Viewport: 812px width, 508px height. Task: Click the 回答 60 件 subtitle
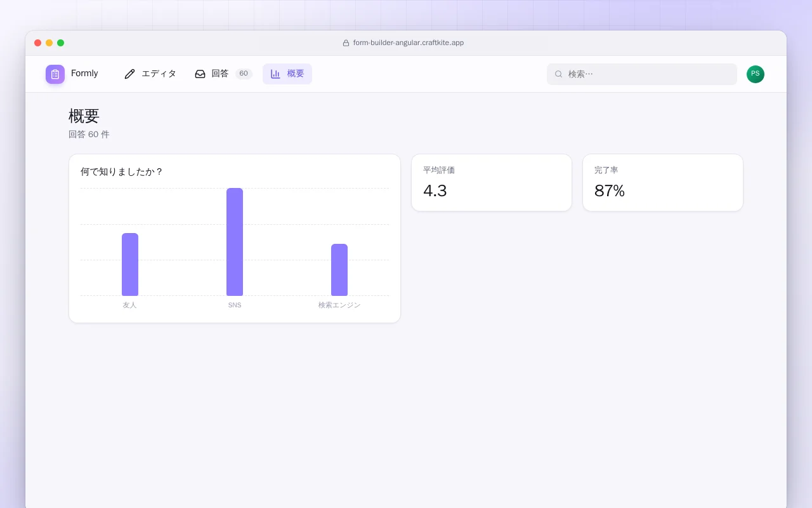(x=89, y=135)
